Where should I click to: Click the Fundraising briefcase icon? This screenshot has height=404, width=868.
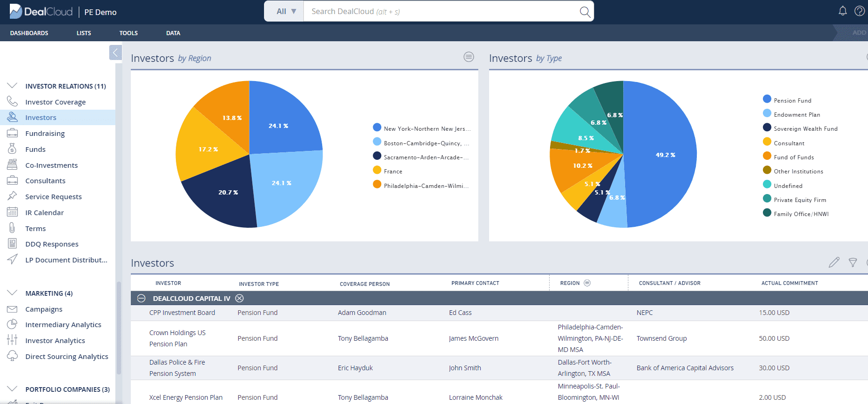click(x=12, y=133)
